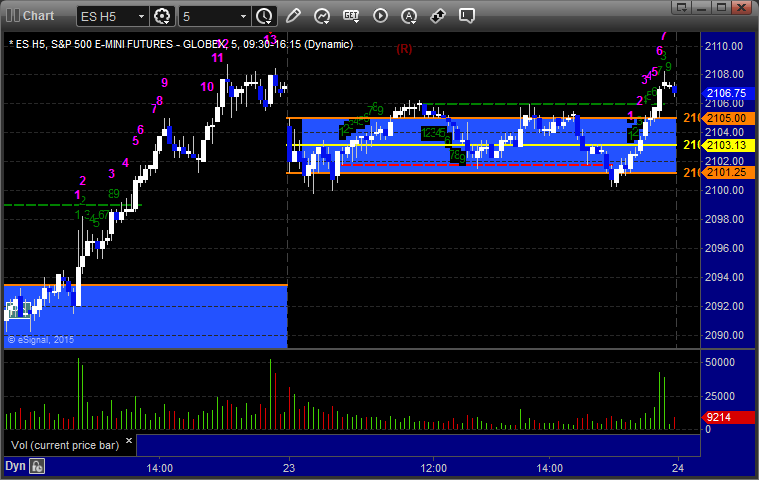Viewport: 759px width, 480px height.
Task: Click the symbol settings gear icon
Action: 163,16
